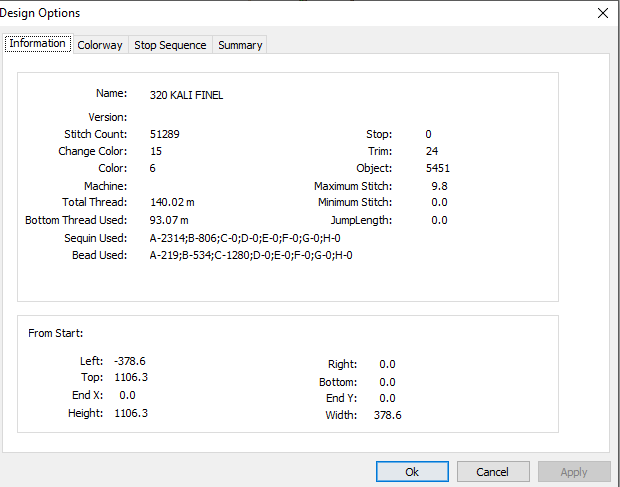620x487 pixels.
Task: Click the Color value 6
Action: click(153, 168)
